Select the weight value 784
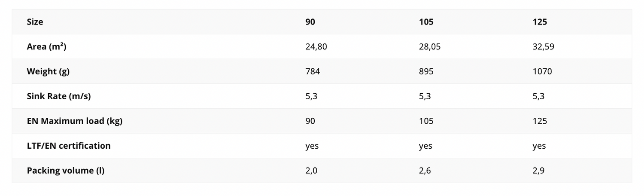 (x=313, y=71)
